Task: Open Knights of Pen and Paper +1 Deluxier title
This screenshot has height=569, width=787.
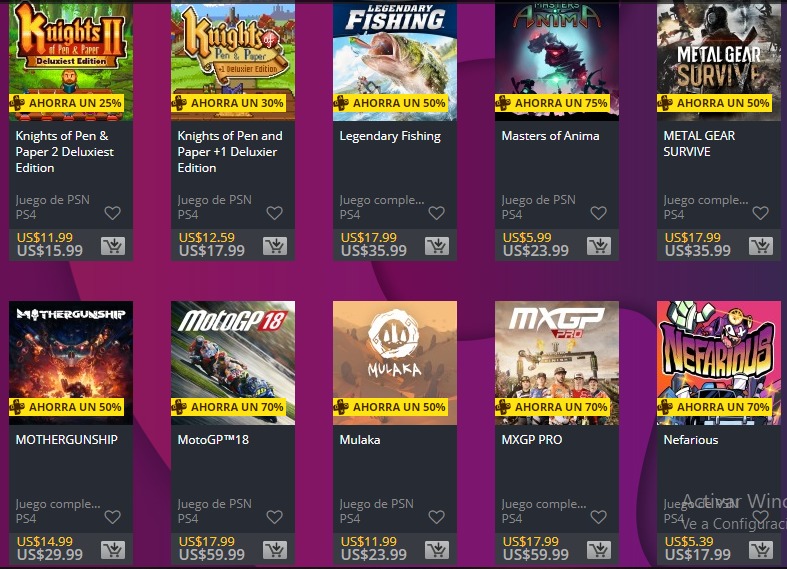Action: pyautogui.click(x=230, y=152)
